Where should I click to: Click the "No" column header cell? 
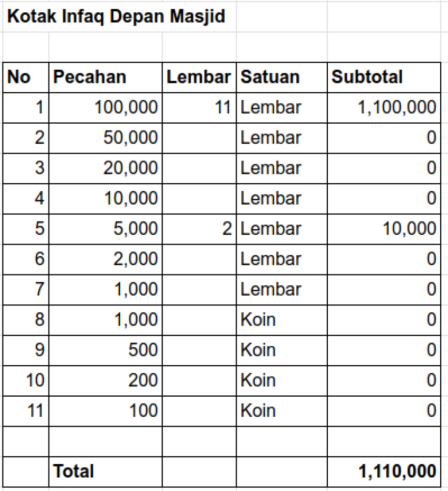(x=26, y=77)
